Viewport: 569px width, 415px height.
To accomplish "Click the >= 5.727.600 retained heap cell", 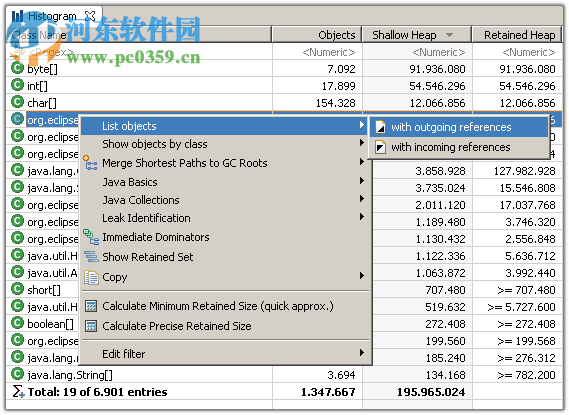I will pyautogui.click(x=521, y=307).
